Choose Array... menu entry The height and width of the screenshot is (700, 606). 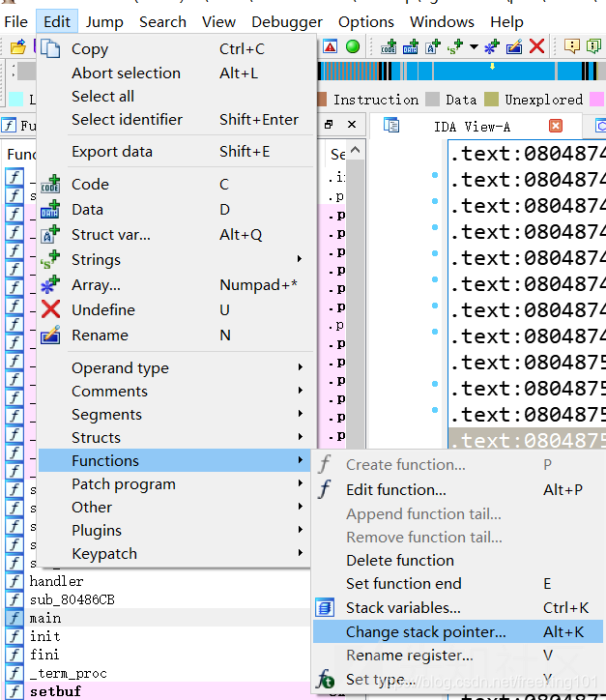point(176,284)
